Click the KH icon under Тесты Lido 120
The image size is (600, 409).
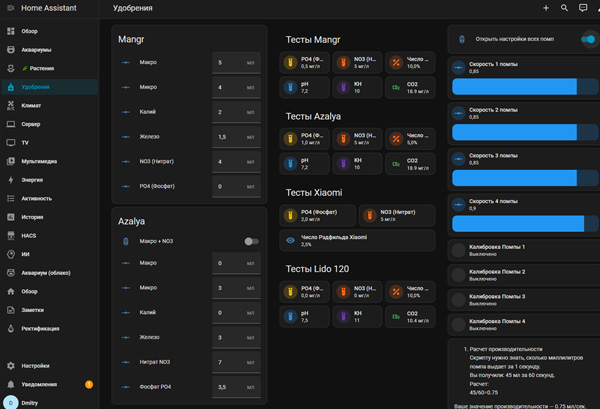343,316
